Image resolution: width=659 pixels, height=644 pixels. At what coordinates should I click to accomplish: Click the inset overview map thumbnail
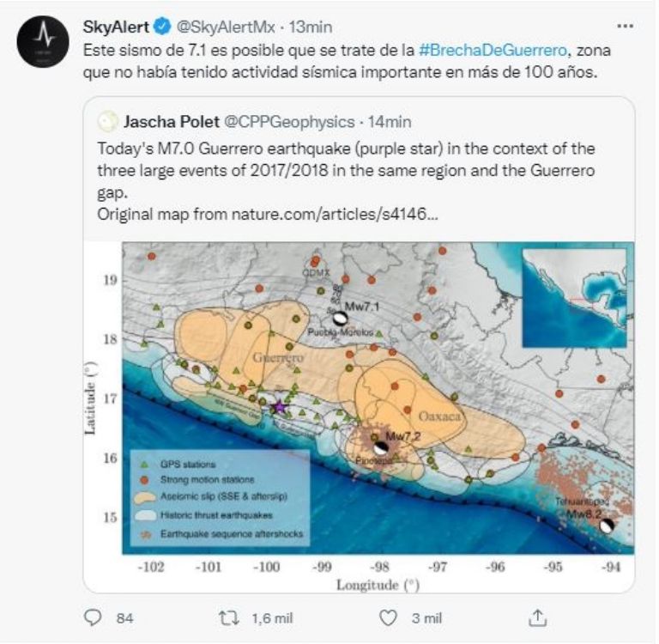[x=574, y=298]
